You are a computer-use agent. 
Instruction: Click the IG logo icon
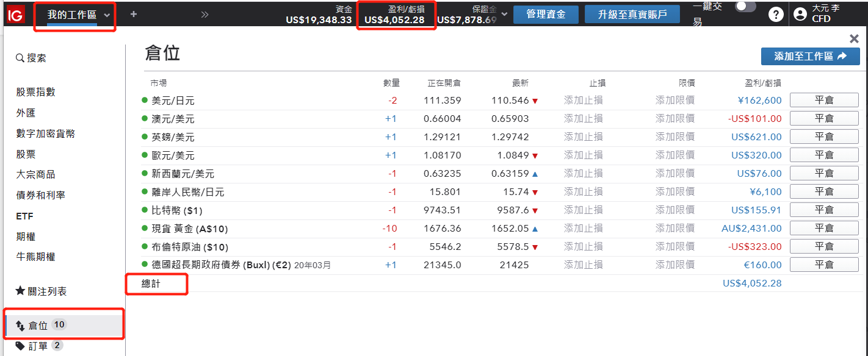16,15
